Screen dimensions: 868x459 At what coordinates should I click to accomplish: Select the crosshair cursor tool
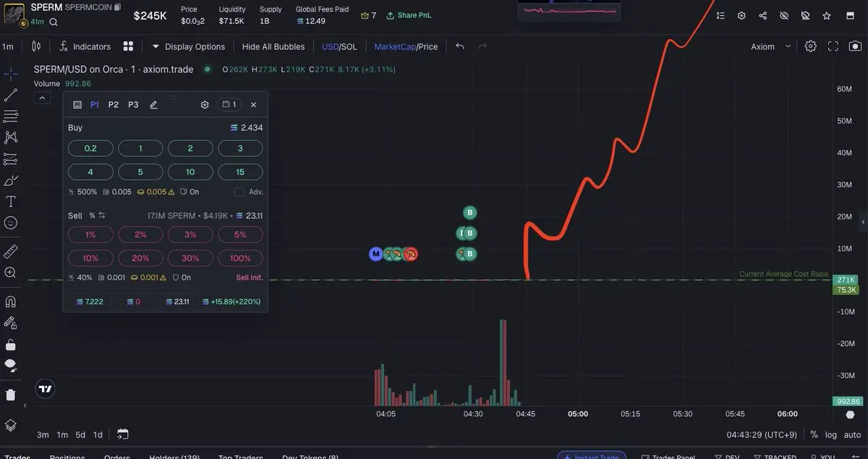click(11, 74)
